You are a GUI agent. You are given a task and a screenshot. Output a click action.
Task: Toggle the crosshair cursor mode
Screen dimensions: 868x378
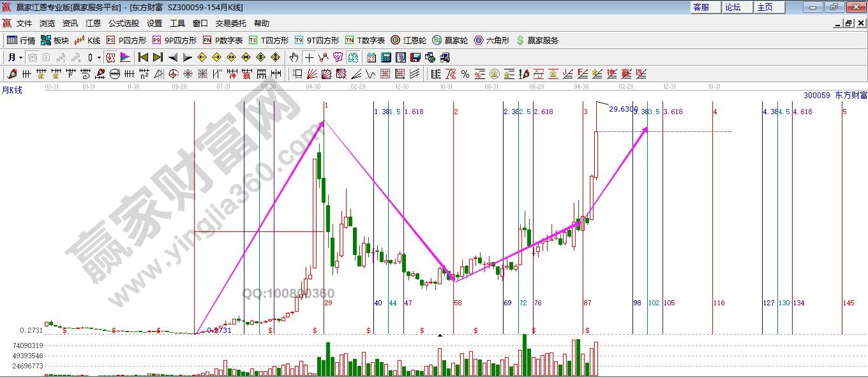pos(309,57)
